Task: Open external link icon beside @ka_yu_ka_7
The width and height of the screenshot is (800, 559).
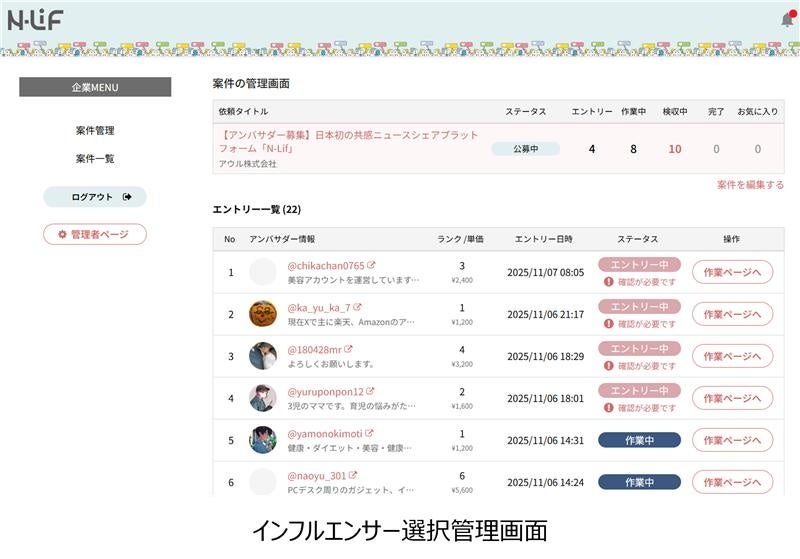Action: (x=357, y=308)
